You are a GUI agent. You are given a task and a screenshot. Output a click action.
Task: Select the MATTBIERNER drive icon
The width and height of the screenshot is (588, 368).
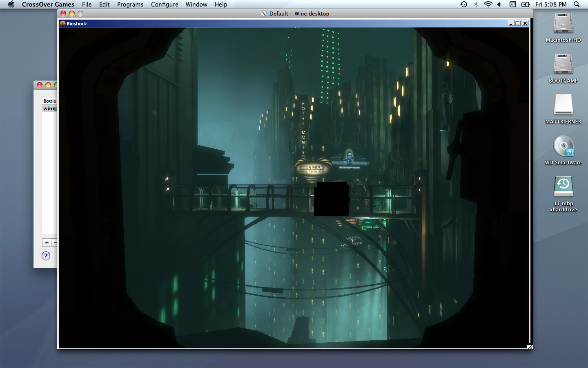click(x=563, y=105)
